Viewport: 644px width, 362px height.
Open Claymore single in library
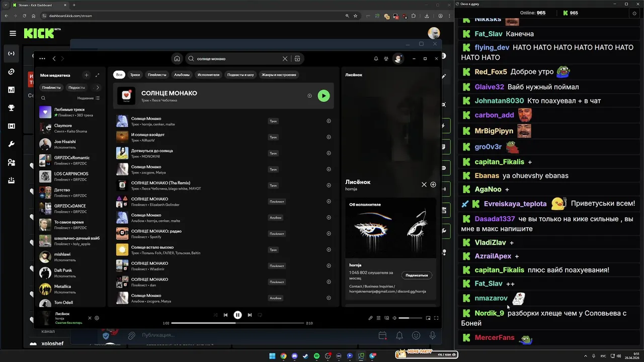click(70, 128)
